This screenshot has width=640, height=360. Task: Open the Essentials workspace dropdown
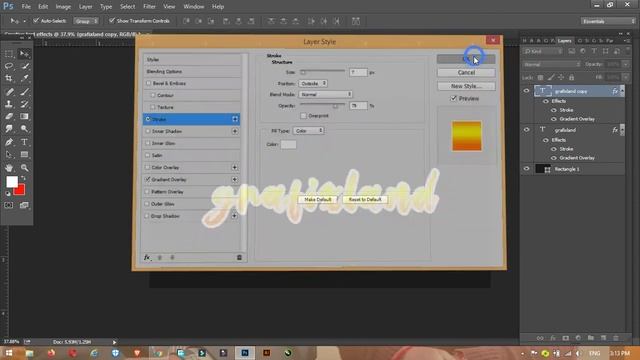608,21
